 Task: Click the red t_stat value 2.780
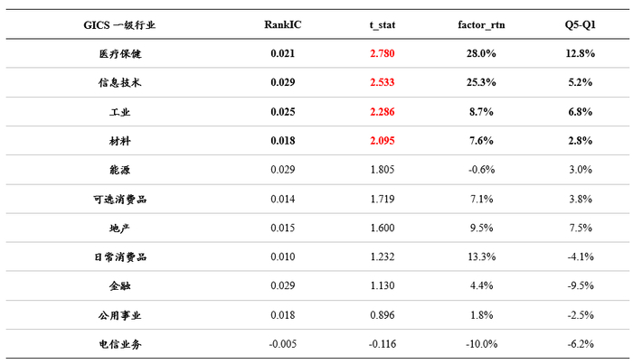[x=382, y=53]
